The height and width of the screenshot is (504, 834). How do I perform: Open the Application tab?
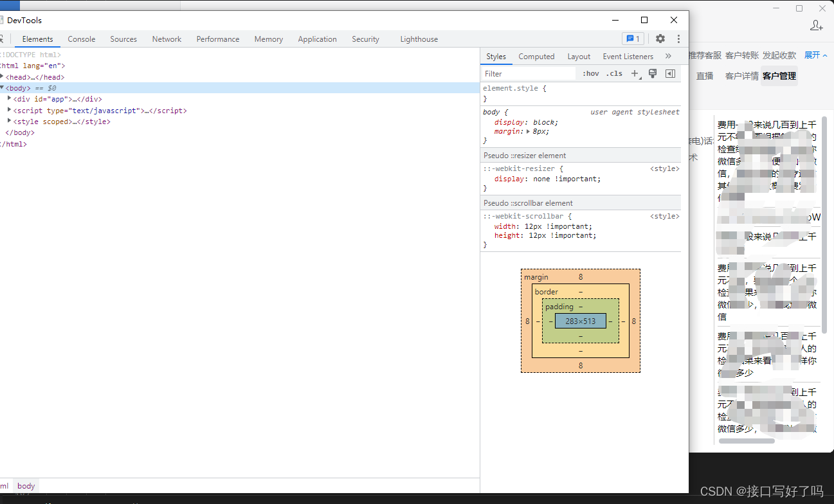pyautogui.click(x=317, y=39)
